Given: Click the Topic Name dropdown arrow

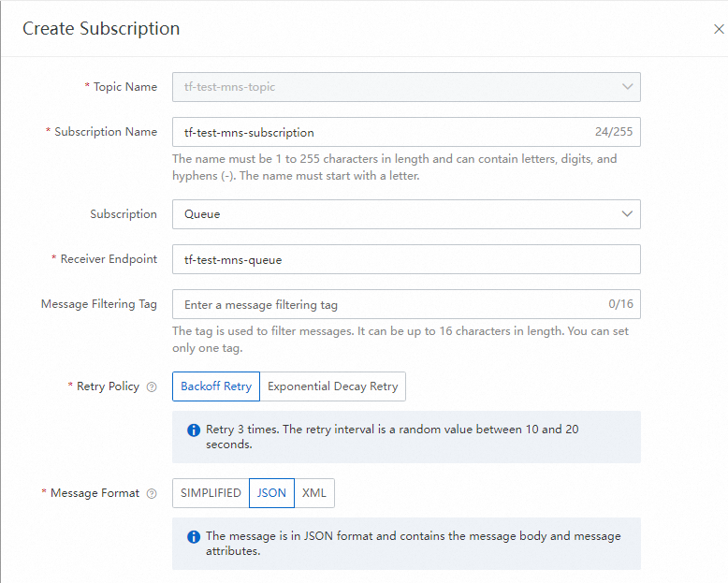Looking at the screenshot, I should point(627,87).
